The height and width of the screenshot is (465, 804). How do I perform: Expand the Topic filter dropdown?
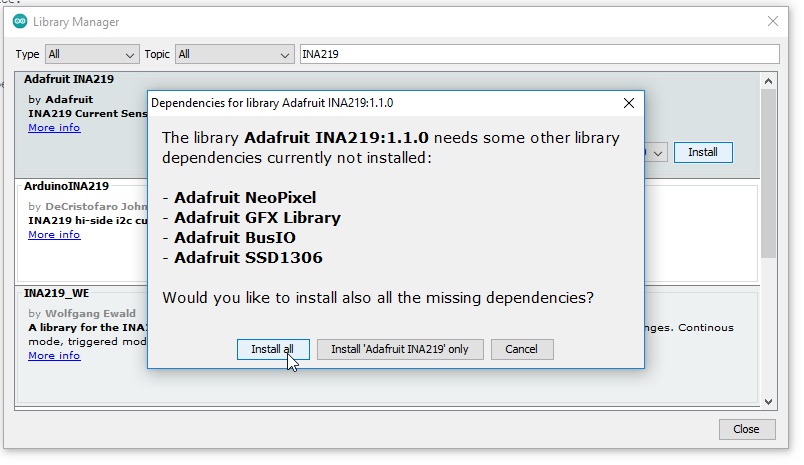coord(235,54)
